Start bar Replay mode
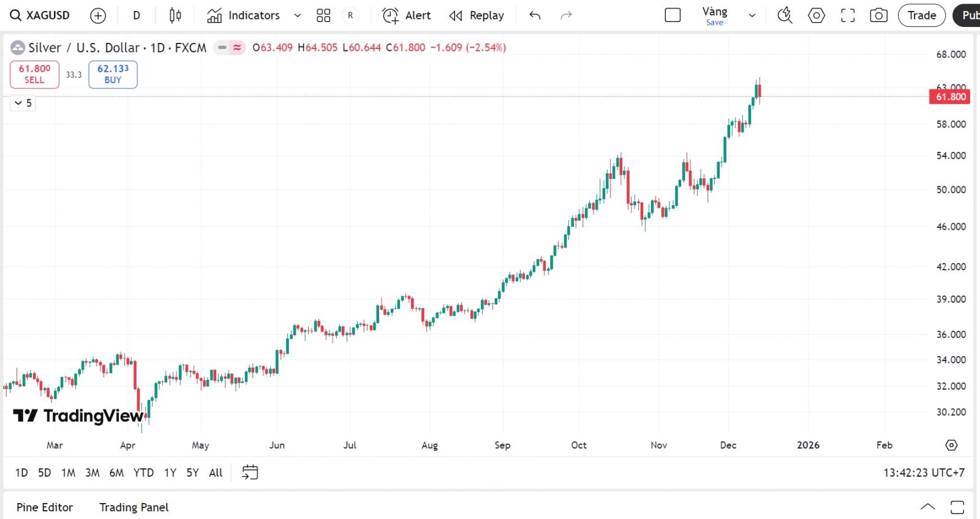 pos(477,15)
